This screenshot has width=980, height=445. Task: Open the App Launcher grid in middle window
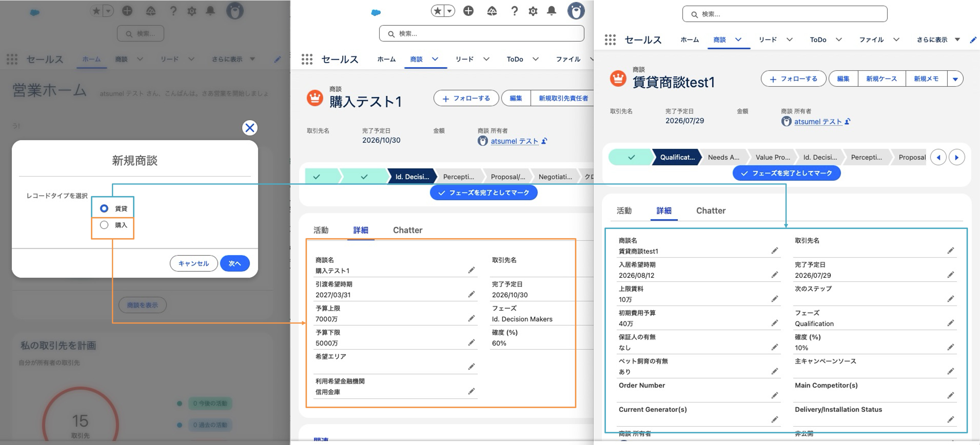click(307, 59)
